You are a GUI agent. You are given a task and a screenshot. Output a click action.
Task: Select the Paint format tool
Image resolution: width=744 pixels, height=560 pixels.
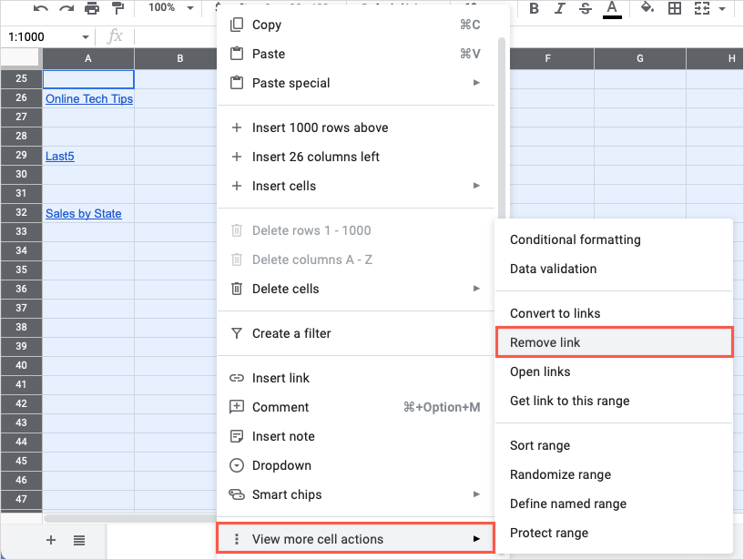118,8
